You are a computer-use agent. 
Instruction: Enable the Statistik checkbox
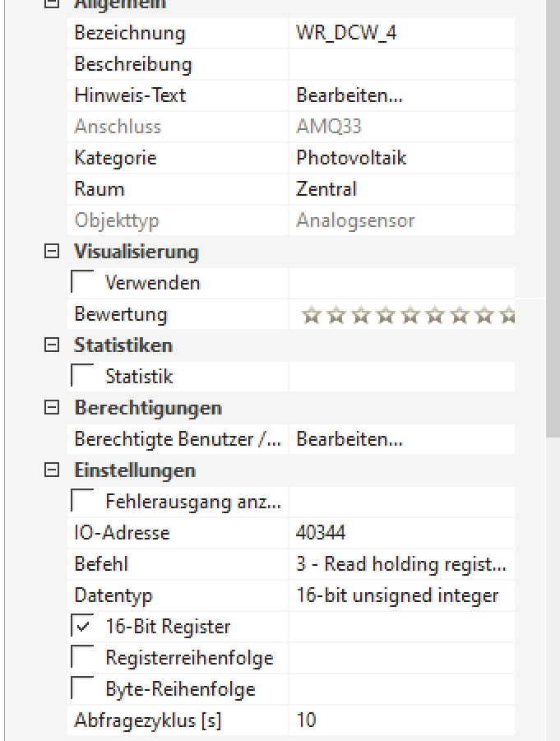83,377
